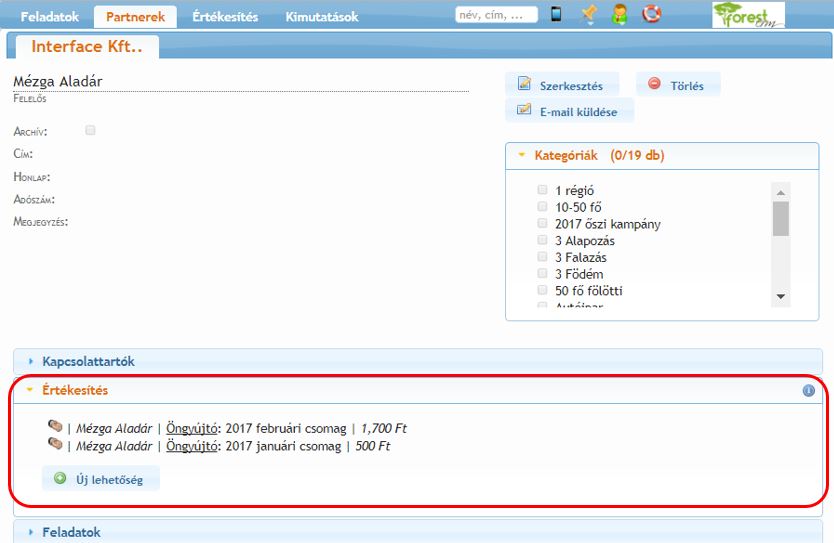Enable the '2017 őszi kampány' category
834x543 pixels.
pos(543,224)
